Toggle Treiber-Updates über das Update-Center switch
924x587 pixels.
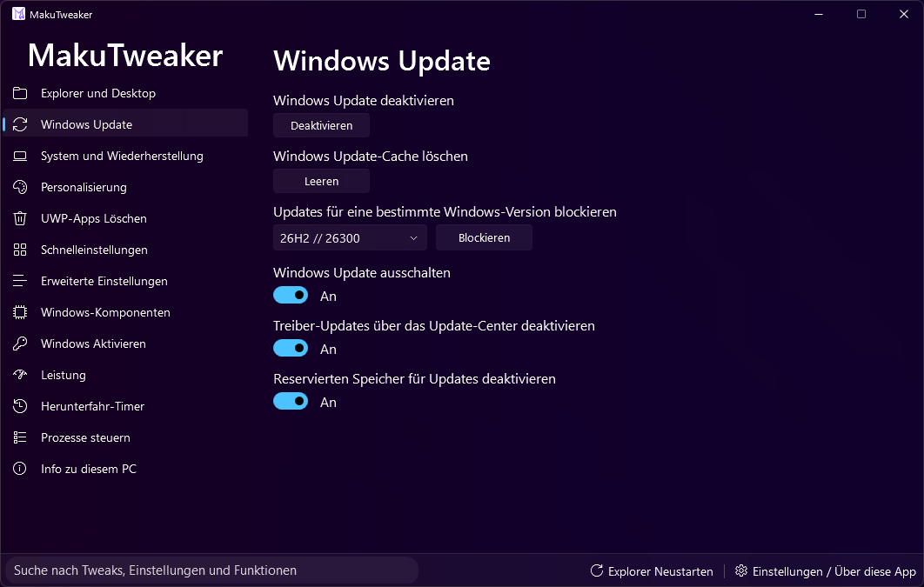291,349
